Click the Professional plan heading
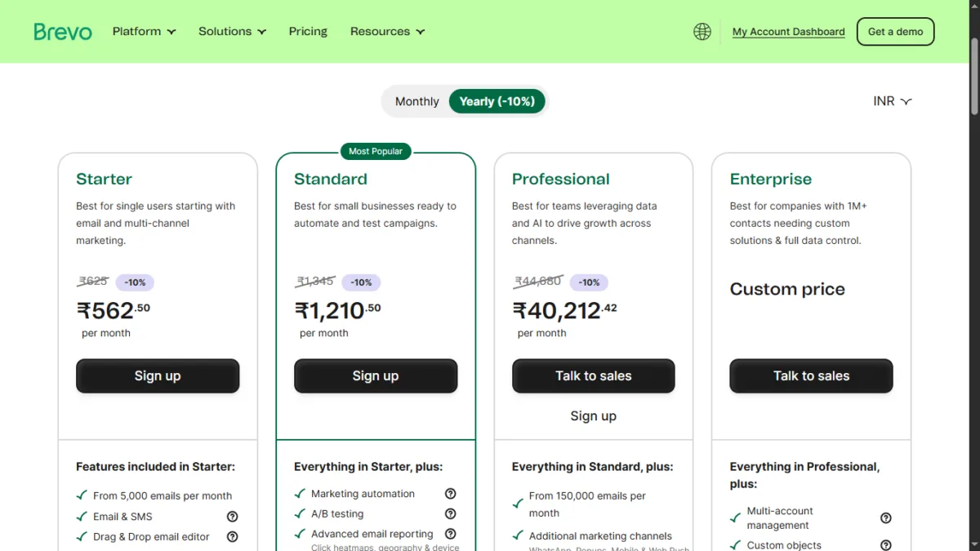Screen dimensions: 980x551 (x=561, y=179)
